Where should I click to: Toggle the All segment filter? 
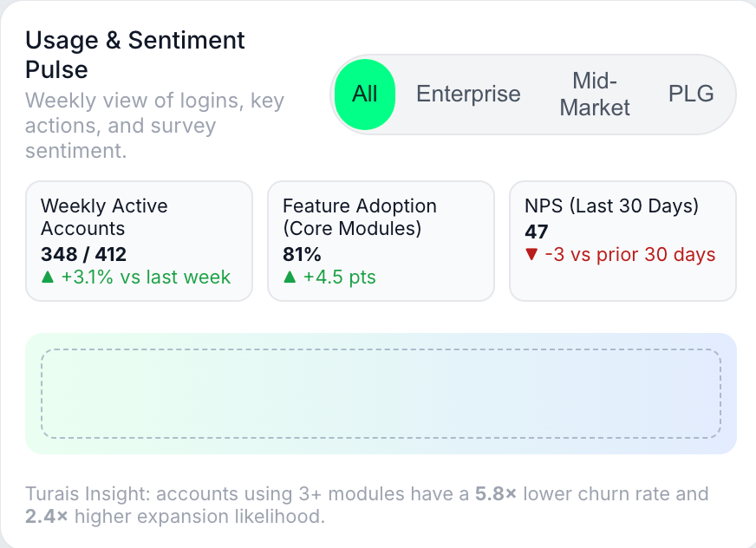(364, 95)
